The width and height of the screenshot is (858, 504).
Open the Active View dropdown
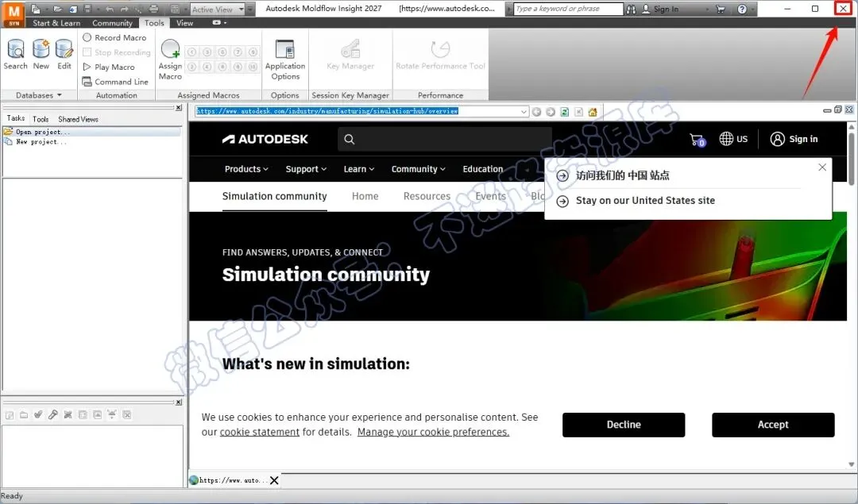pyautogui.click(x=242, y=10)
